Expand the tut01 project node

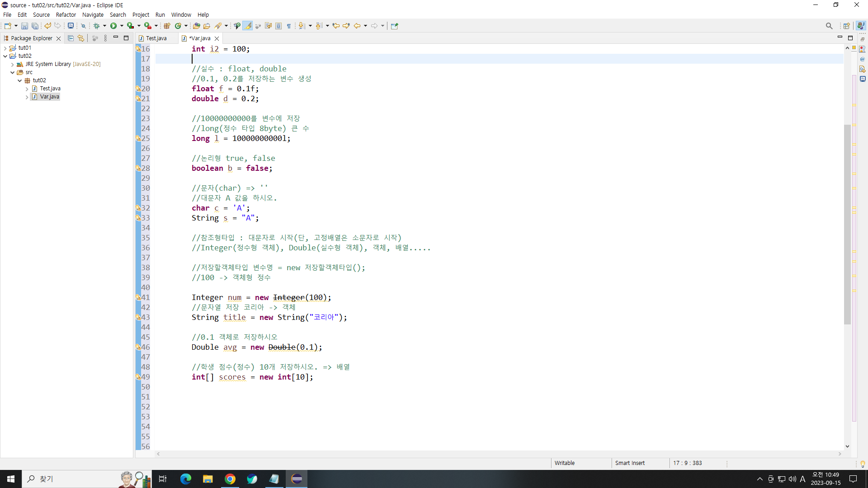coord(5,48)
